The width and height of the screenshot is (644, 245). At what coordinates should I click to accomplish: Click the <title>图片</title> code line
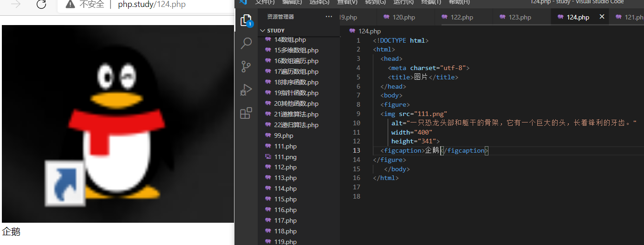point(423,77)
